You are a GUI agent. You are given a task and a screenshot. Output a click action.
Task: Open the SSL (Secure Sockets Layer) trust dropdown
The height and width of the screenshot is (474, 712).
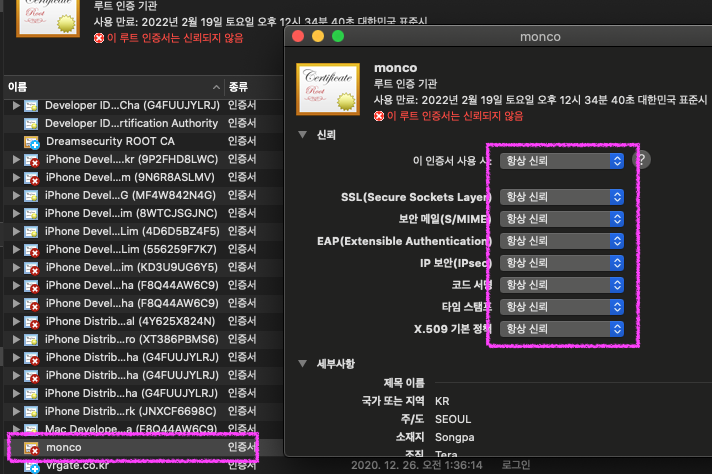coord(562,197)
